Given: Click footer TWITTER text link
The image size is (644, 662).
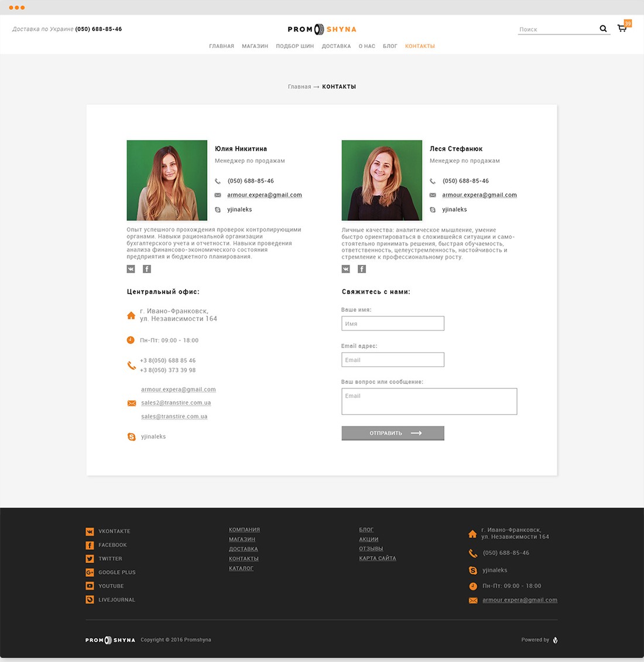Looking at the screenshot, I should (110, 558).
